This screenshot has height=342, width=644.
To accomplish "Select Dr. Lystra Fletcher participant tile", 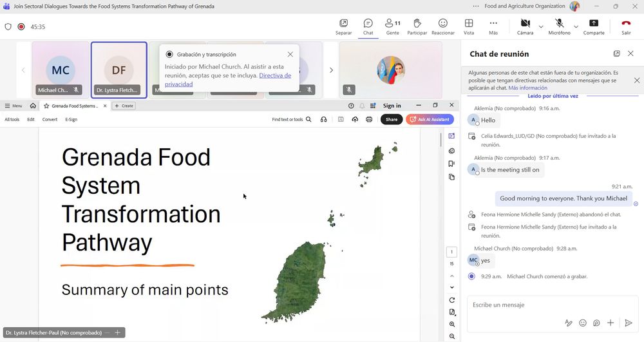I will coord(119,70).
